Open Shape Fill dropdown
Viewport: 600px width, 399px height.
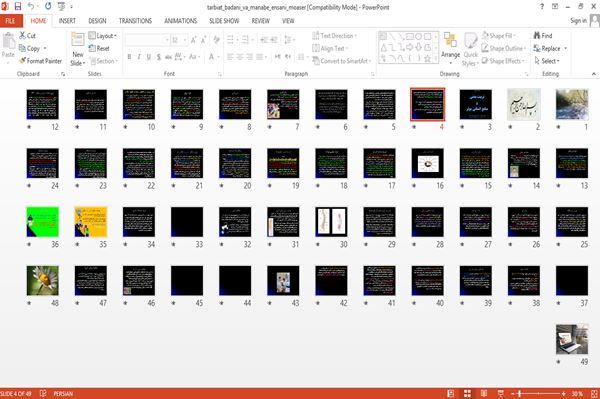(498, 36)
